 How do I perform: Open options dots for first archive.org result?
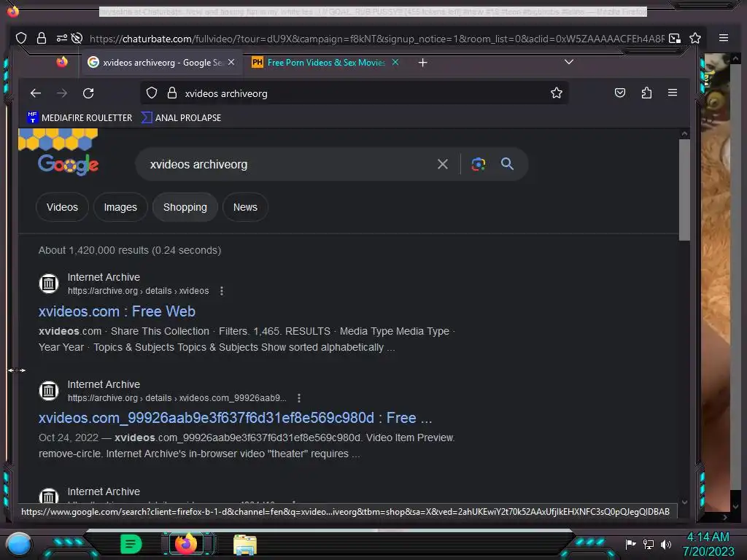(222, 291)
